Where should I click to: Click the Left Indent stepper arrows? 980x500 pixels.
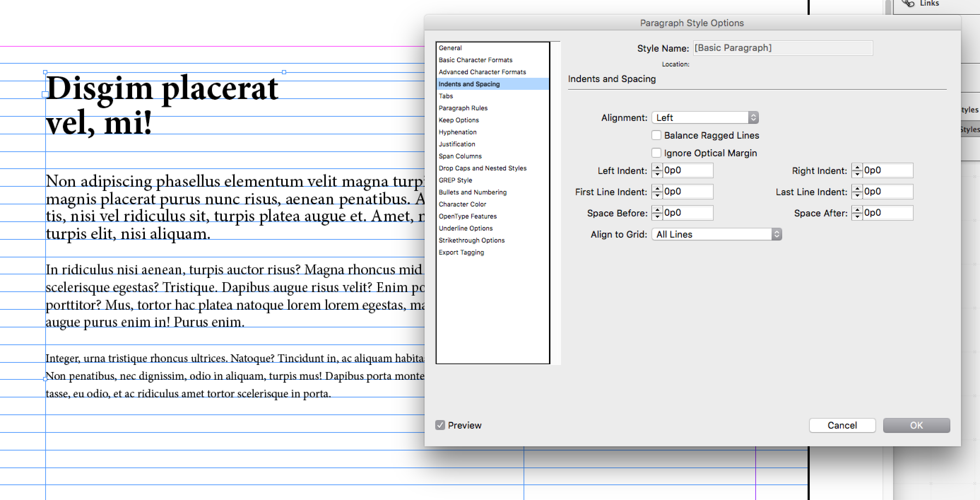point(657,170)
